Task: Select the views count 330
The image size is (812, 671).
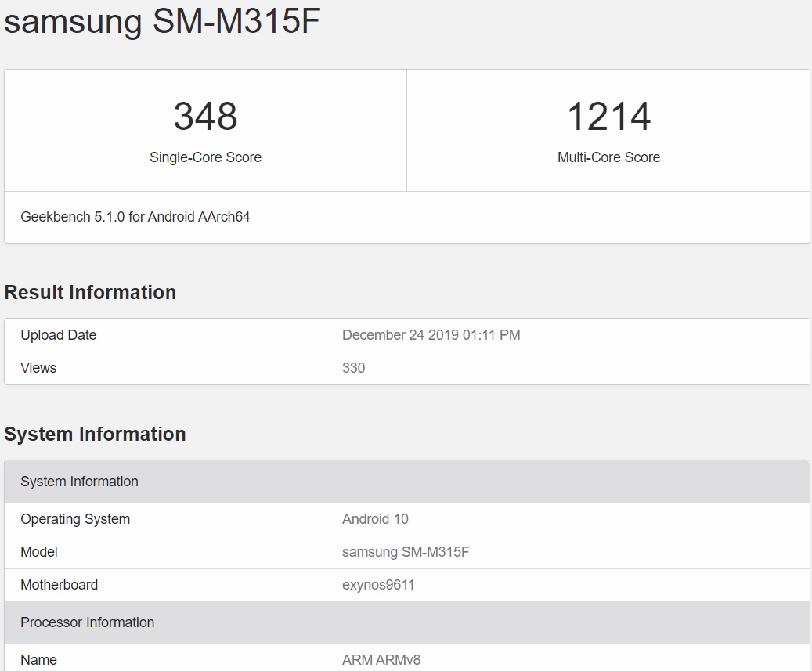Action: pos(354,367)
